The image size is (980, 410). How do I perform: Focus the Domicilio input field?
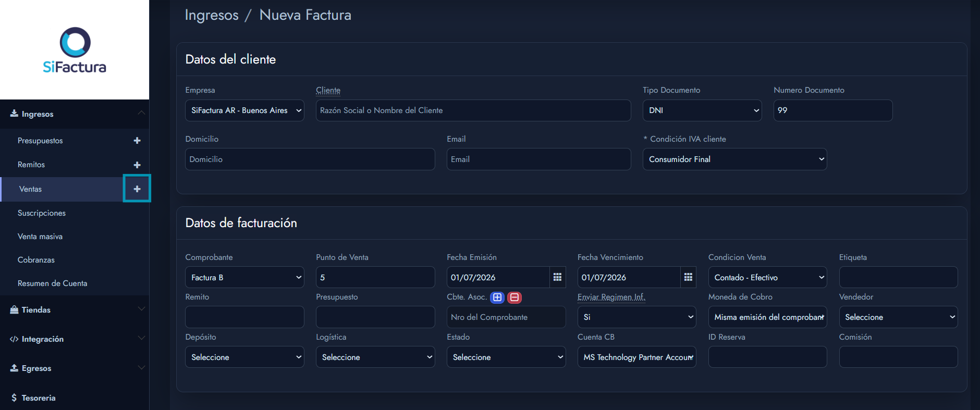(x=310, y=159)
